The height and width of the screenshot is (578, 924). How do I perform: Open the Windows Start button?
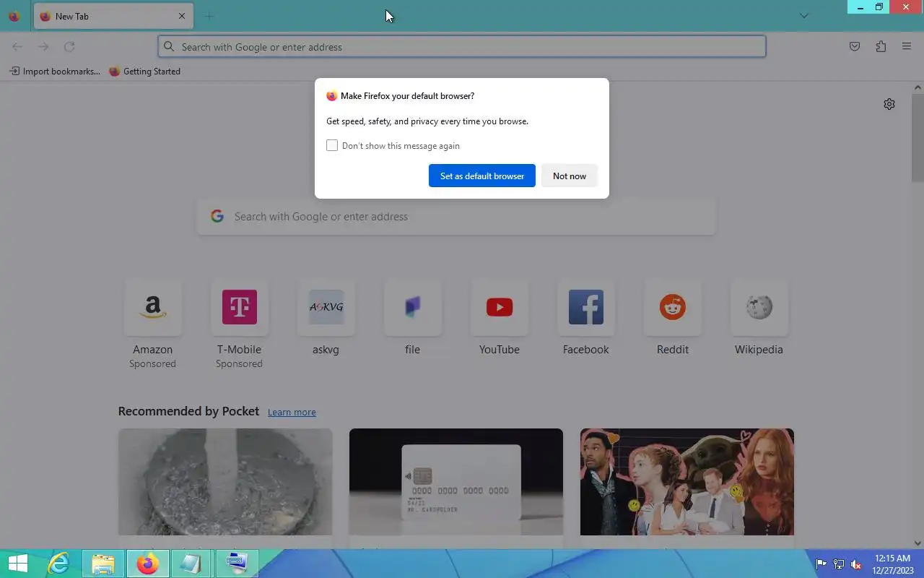click(17, 564)
